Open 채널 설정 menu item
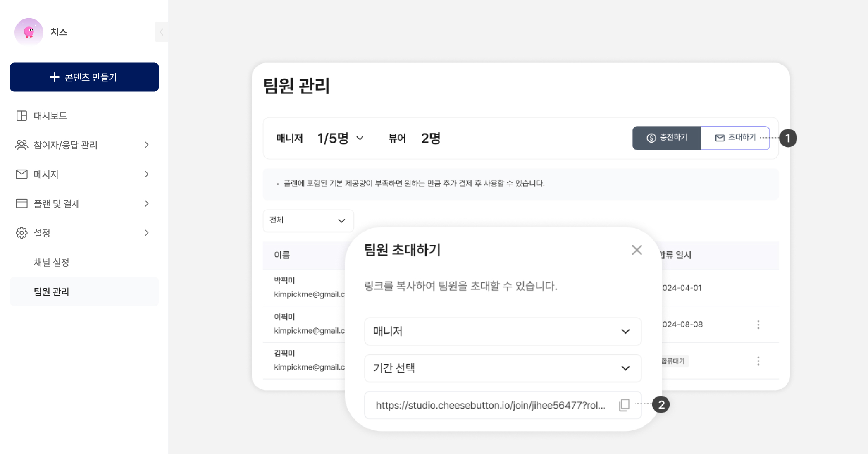The width and height of the screenshot is (868, 454). [52, 262]
